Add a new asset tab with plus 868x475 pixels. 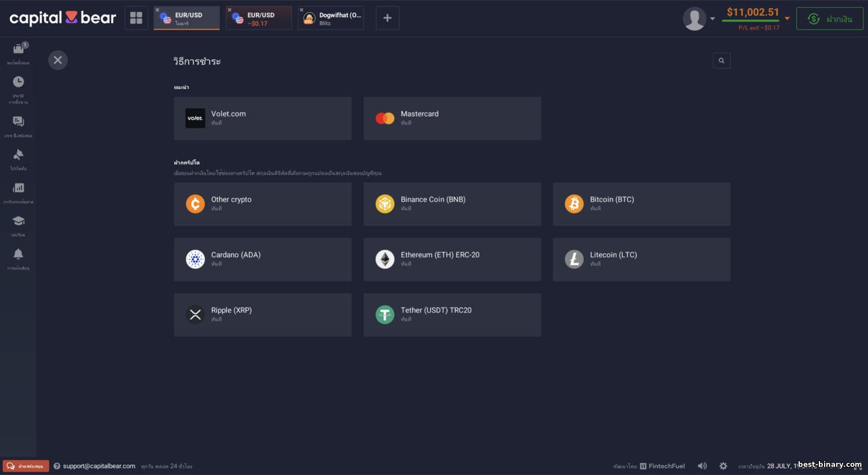(388, 18)
